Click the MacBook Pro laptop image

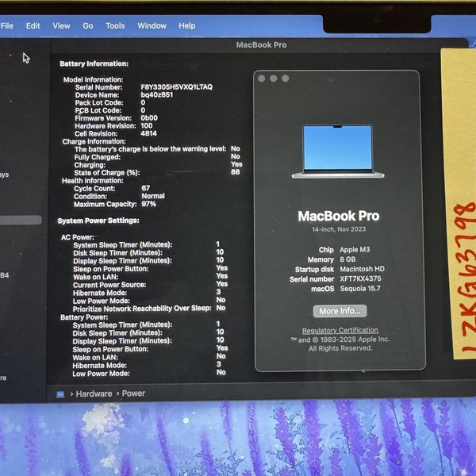coord(338,152)
